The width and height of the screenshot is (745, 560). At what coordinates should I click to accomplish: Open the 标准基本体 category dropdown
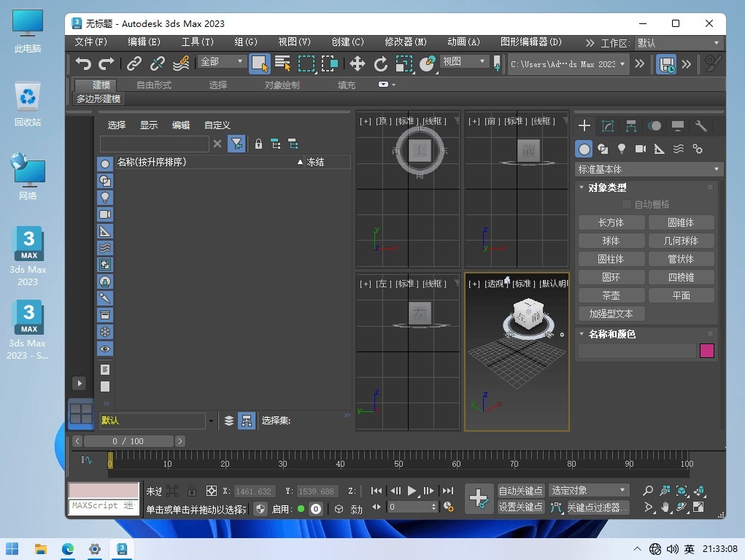tap(647, 168)
